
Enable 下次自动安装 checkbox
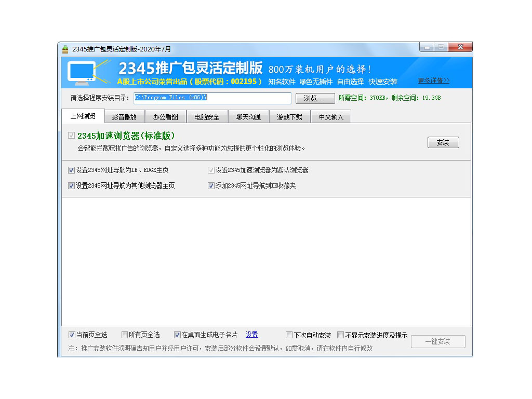tap(289, 335)
